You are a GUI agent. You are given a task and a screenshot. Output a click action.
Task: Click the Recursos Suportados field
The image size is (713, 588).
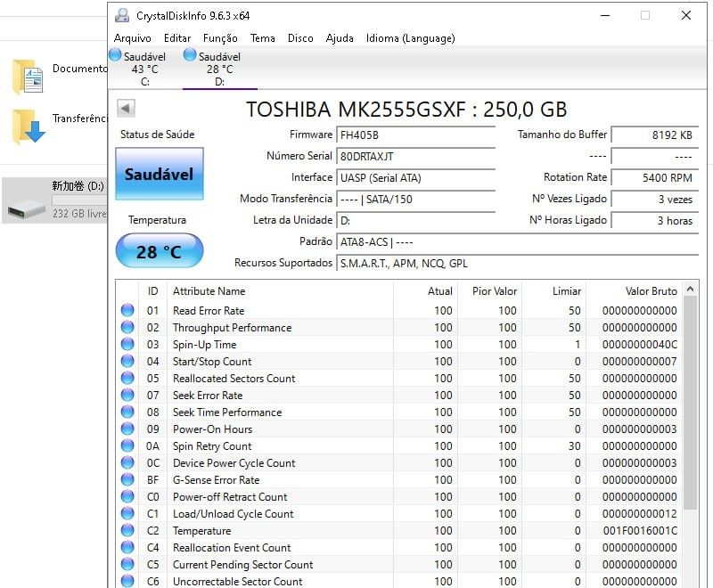pos(518,264)
